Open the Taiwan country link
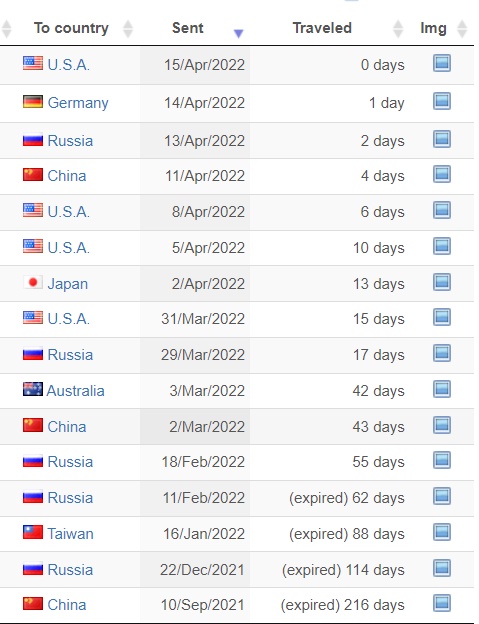479x624 pixels. point(70,534)
